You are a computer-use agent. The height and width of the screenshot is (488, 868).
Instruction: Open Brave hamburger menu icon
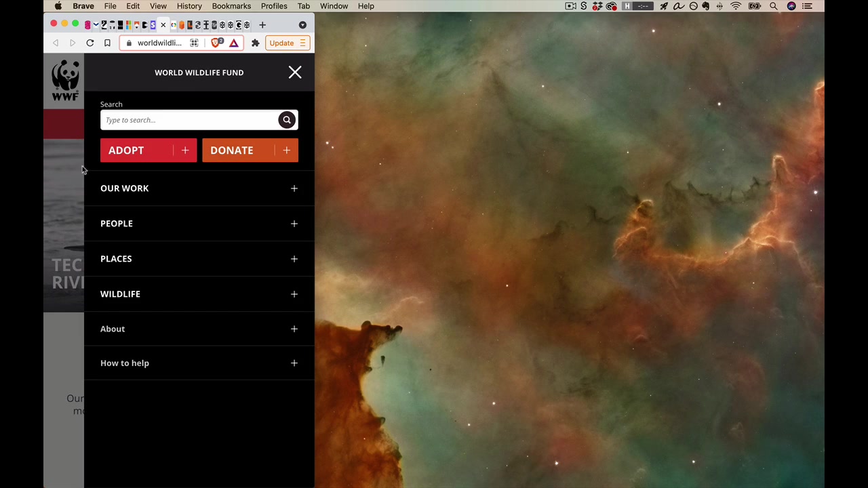(302, 43)
